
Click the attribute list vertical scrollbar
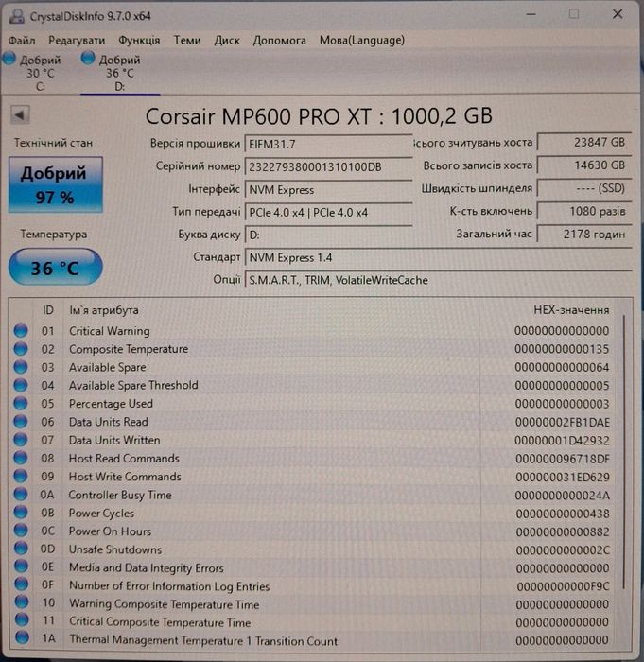pyautogui.click(x=624, y=452)
